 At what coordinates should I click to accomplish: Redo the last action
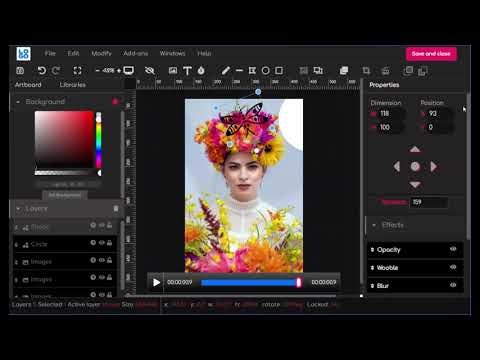56,70
